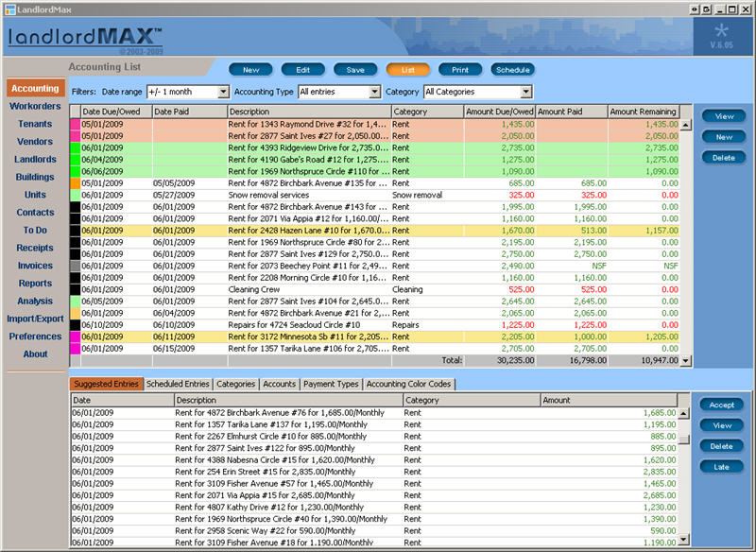This screenshot has width=756, height=552.
Task: Click New beside the accounting list table
Action: [x=724, y=137]
